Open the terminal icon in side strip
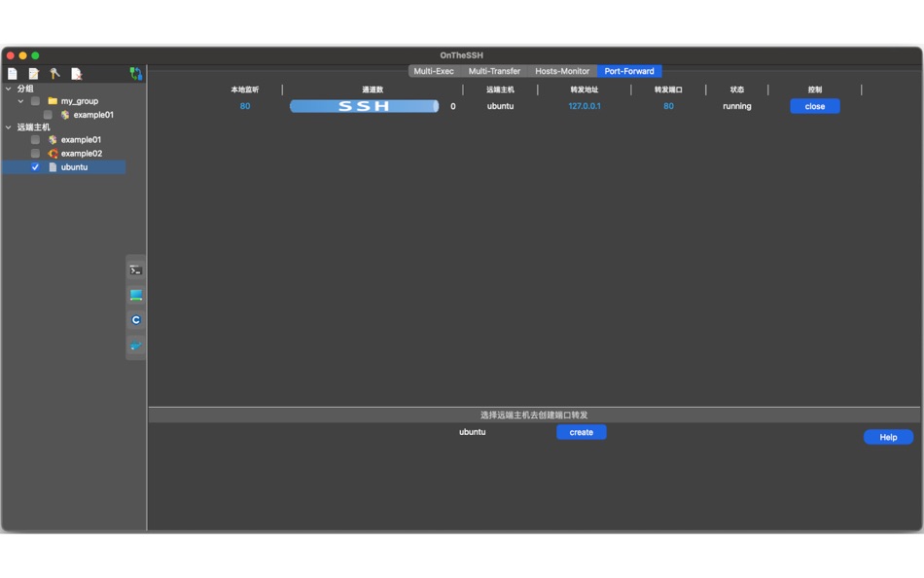 (x=135, y=271)
